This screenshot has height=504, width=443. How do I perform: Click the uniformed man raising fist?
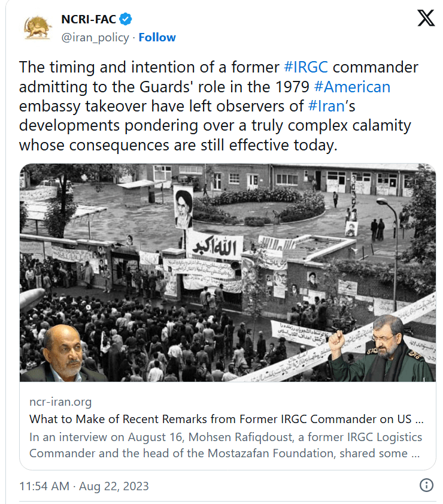[382, 349]
